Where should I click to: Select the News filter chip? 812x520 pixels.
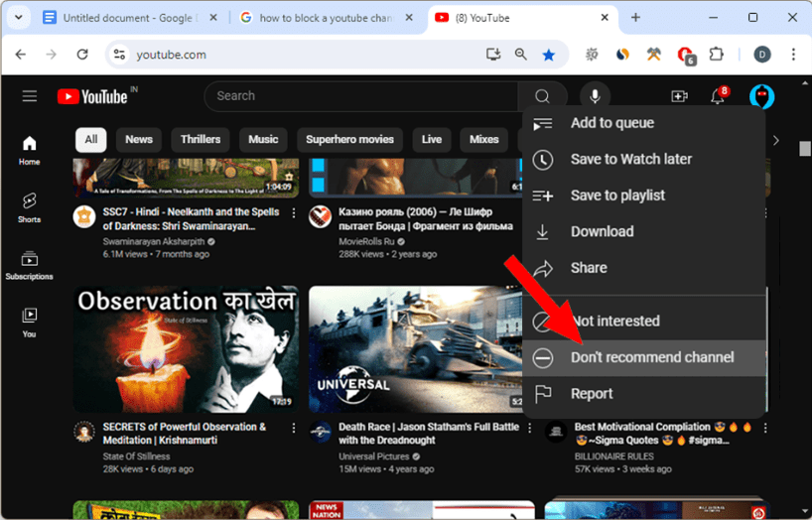(139, 140)
